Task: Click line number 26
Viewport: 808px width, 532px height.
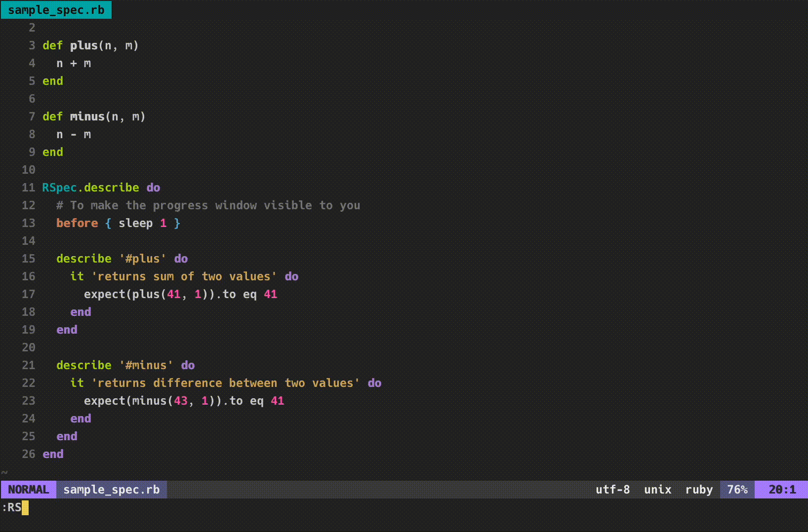Action: pos(29,454)
